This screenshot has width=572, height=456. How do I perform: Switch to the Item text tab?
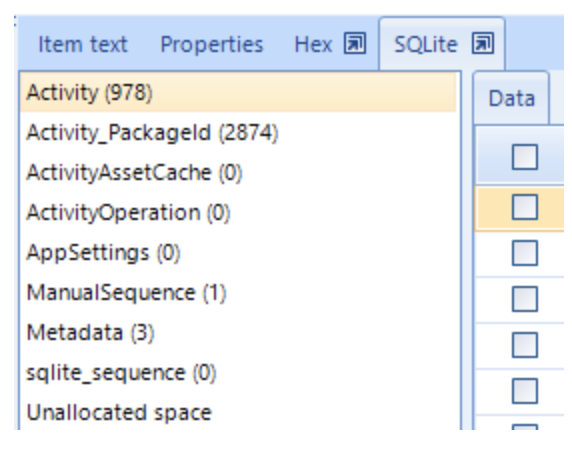83,45
